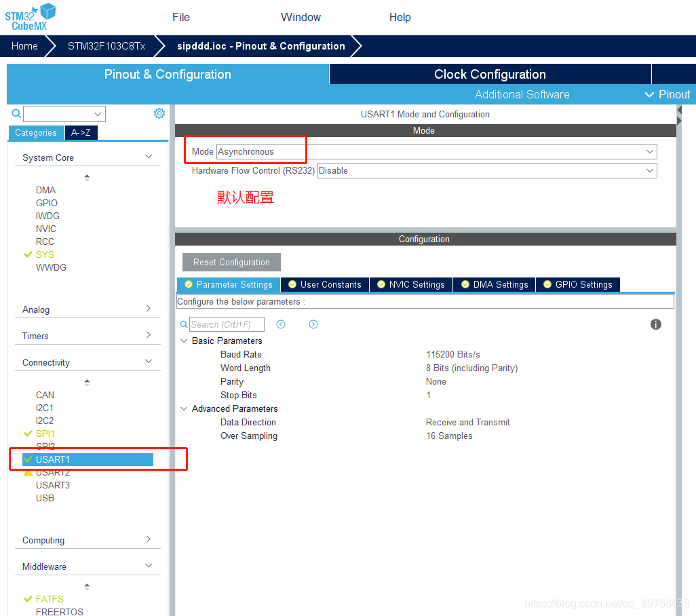Select GPIO in System Core list

click(x=47, y=203)
